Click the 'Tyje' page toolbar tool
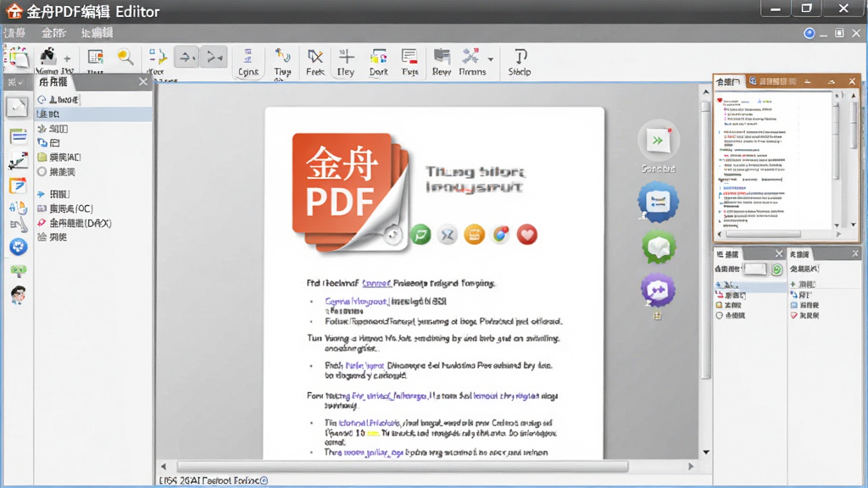The height and width of the screenshot is (488, 868). point(409,62)
